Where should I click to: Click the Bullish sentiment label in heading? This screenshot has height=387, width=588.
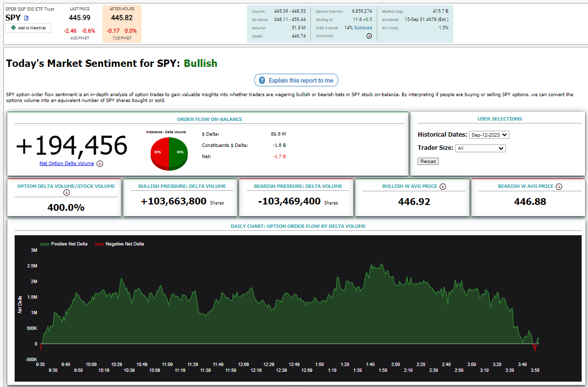(201, 63)
